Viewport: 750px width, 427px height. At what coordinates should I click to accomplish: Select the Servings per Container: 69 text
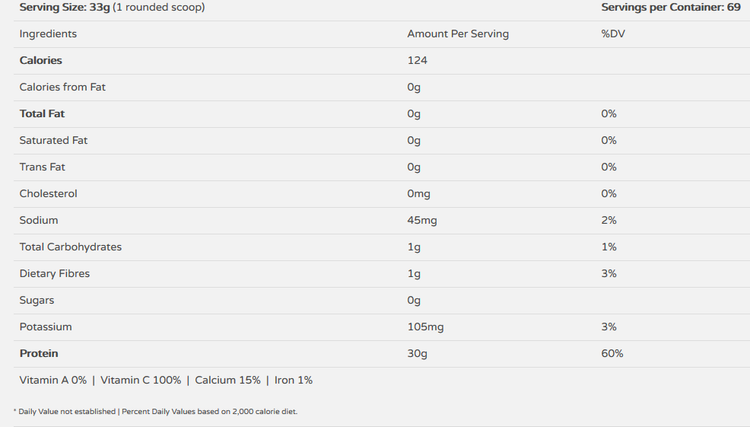click(x=671, y=7)
